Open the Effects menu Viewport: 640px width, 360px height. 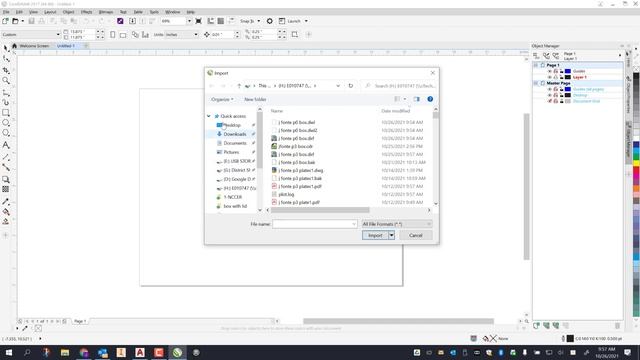pyautogui.click(x=87, y=12)
